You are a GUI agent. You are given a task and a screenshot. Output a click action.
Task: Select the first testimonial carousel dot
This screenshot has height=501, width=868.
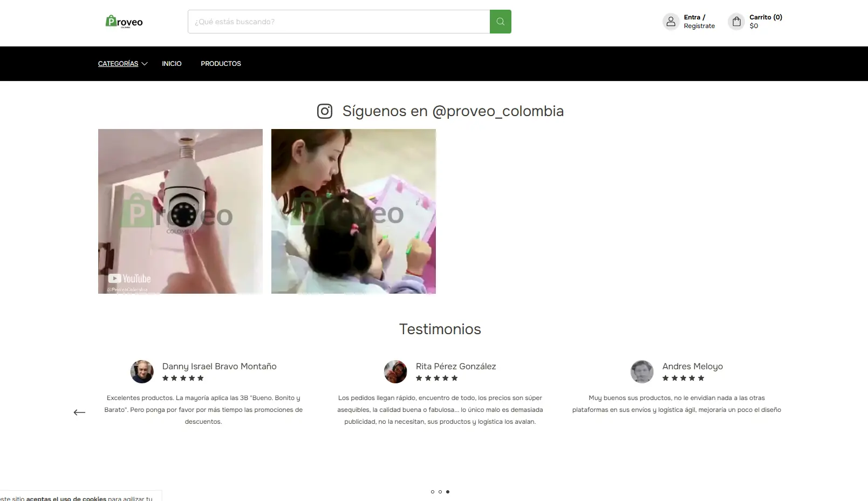433,492
